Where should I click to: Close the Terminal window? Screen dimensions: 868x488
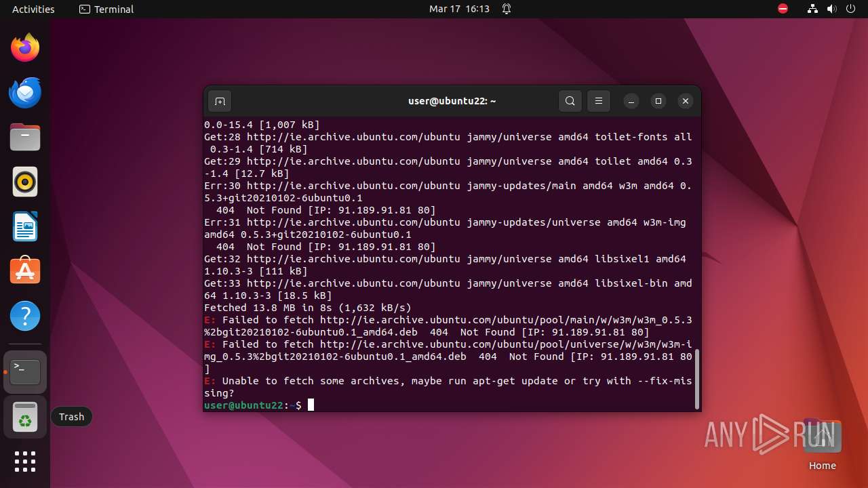[686, 101]
